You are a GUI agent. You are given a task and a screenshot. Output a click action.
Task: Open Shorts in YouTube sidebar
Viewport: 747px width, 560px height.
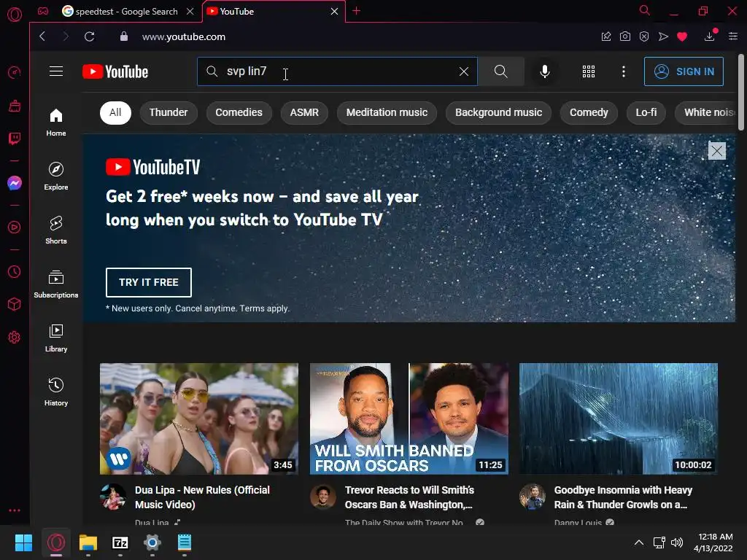tap(56, 230)
